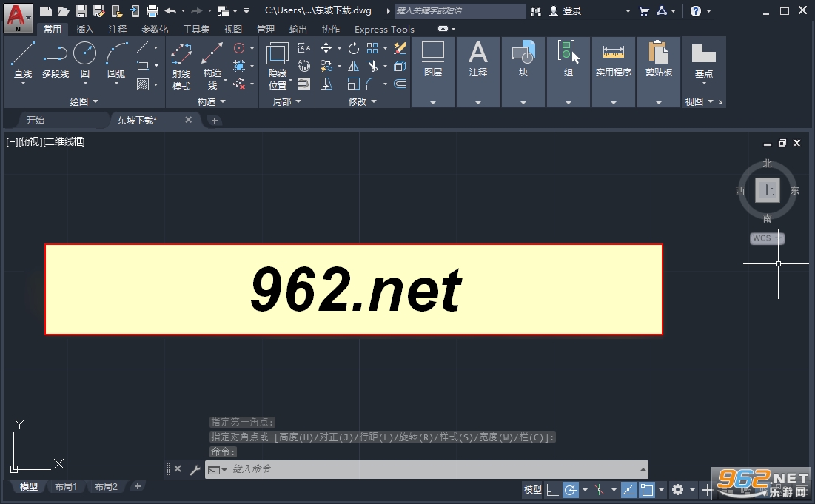This screenshot has height=504, width=815.
Task: Click the Save icon in quick access toolbar
Action: tap(81, 10)
